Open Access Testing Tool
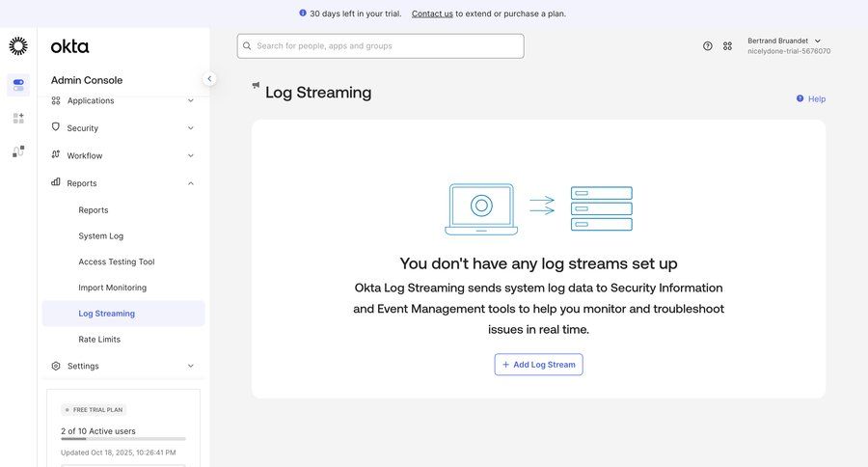Screen dimensions: 868x467 coord(117,261)
